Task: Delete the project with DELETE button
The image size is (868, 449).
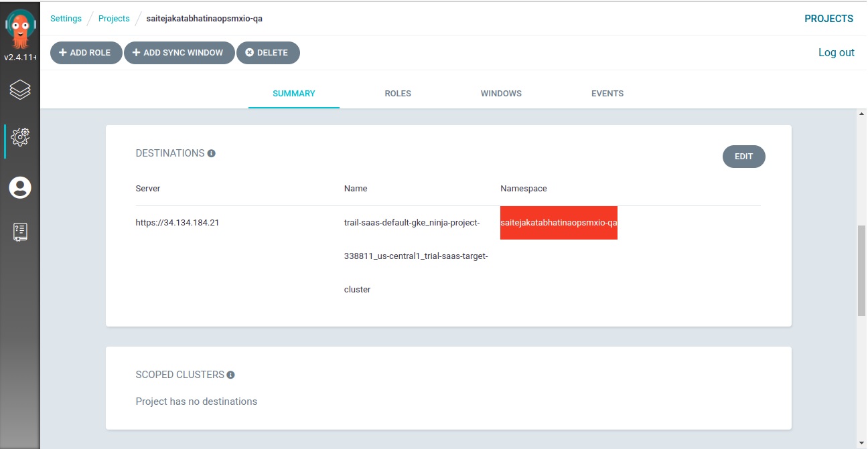Action: pos(267,53)
